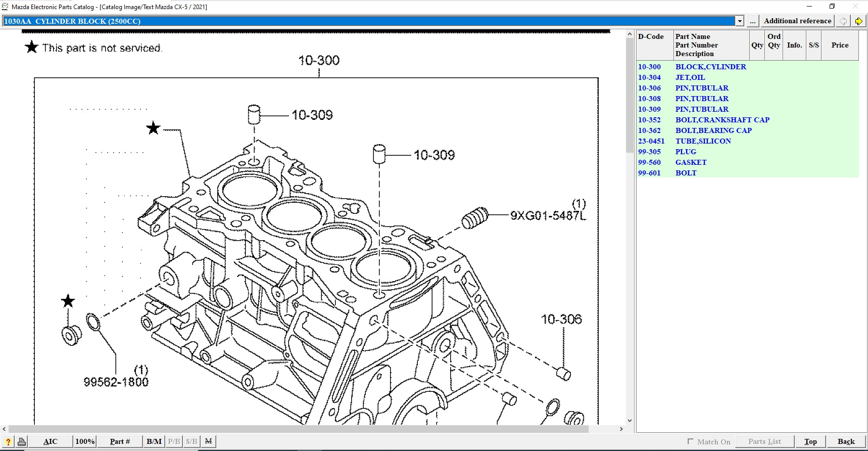Click the diagram's vertical scrollbar down arrow
This screenshot has height=451, width=868.
tap(630, 420)
